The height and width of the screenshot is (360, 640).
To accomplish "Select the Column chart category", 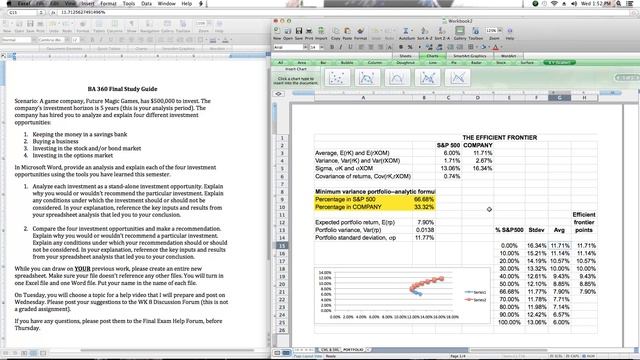I will (x=375, y=62).
